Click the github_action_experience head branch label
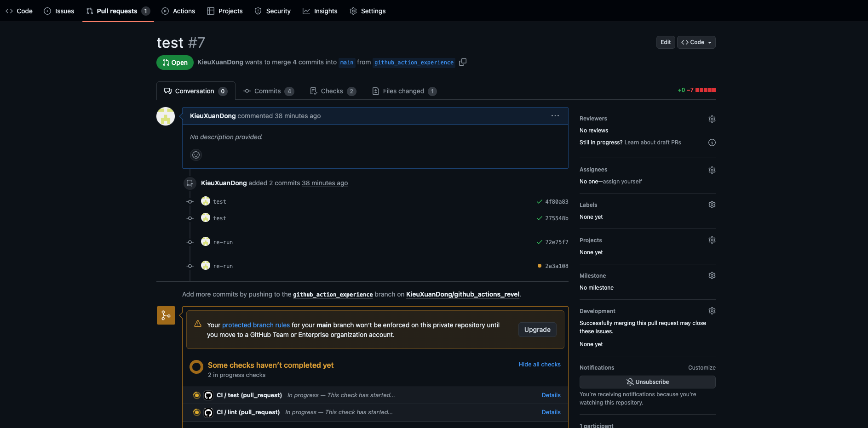 pos(414,63)
